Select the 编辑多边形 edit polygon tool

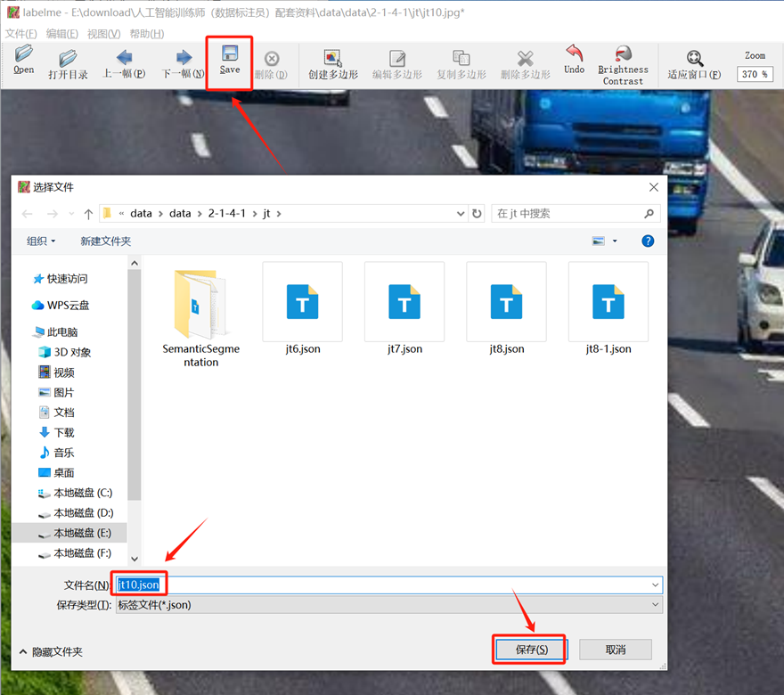click(397, 58)
